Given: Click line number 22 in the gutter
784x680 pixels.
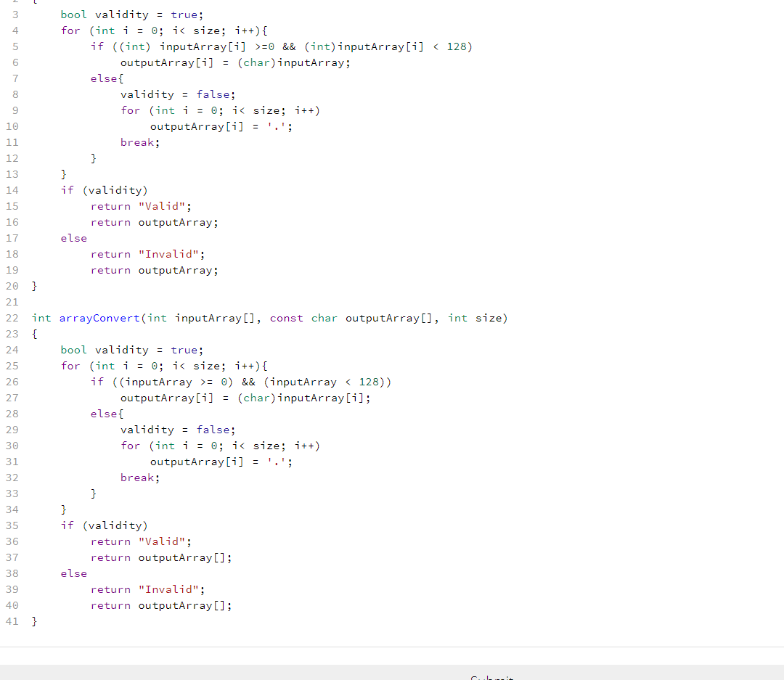Looking at the screenshot, I should (12, 318).
